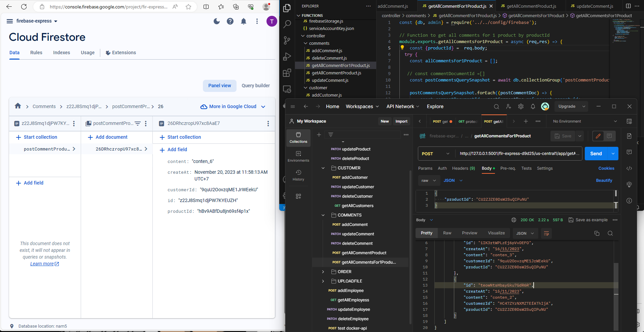This screenshot has width=644, height=332.
Task: Expand the ORDER collection folder
Action: [323, 272]
